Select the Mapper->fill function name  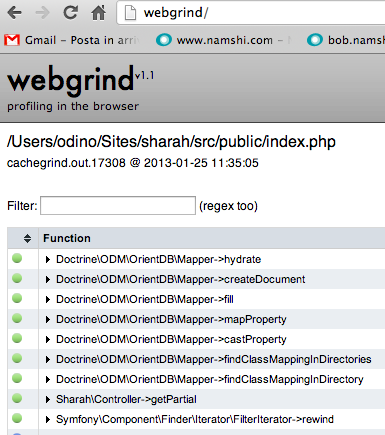[145, 299]
